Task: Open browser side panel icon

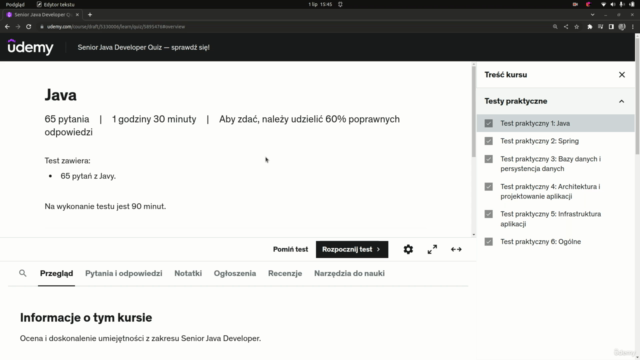Action: [x=611, y=27]
